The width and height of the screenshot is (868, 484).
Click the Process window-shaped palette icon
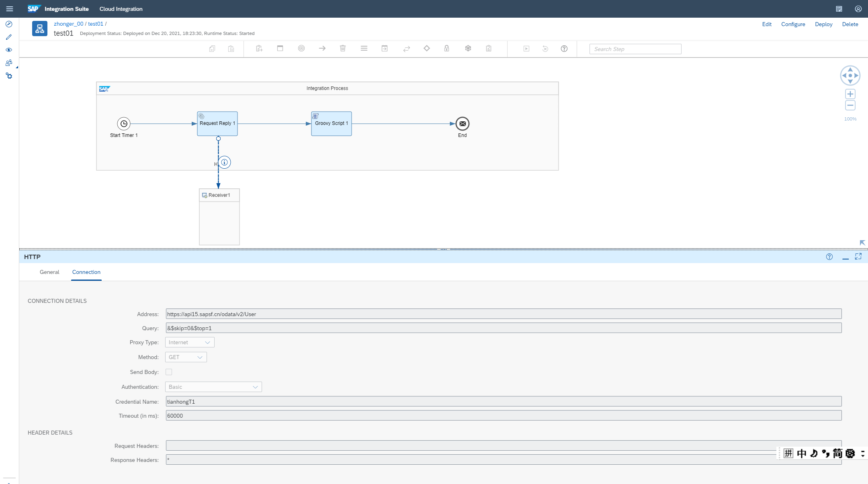click(280, 49)
